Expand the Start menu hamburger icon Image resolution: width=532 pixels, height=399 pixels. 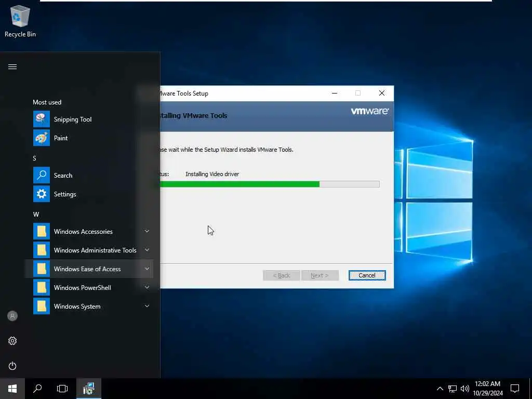[x=12, y=67]
